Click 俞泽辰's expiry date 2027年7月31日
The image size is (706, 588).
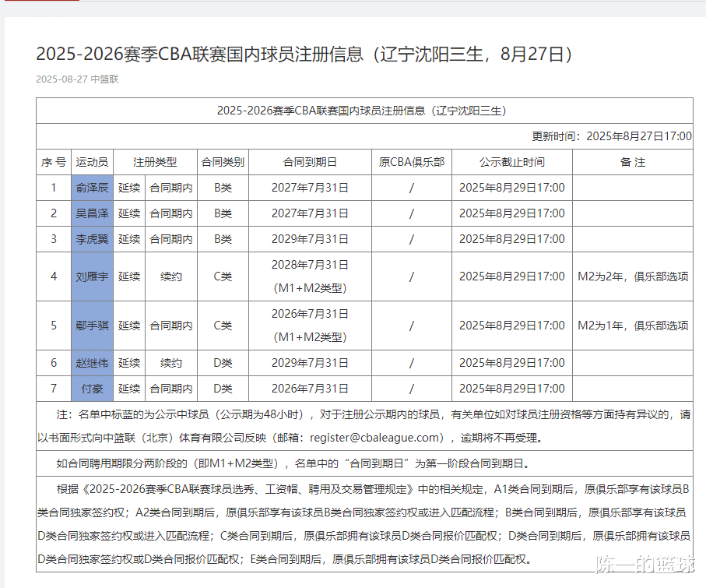(x=310, y=188)
